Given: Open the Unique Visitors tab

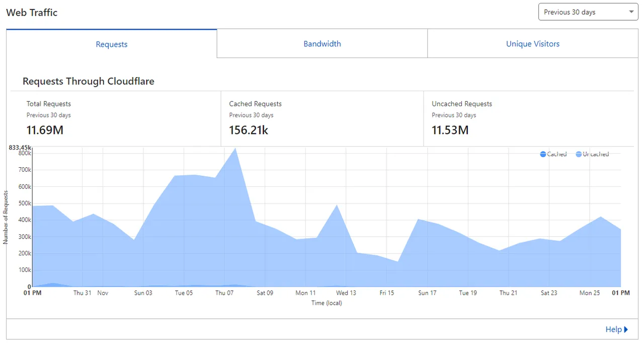Looking at the screenshot, I should [x=533, y=44].
